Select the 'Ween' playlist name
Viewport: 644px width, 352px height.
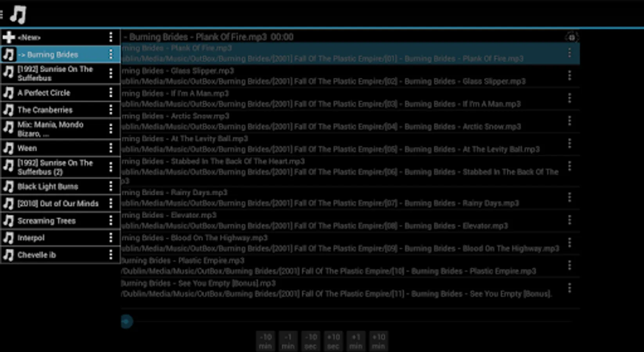(27, 148)
